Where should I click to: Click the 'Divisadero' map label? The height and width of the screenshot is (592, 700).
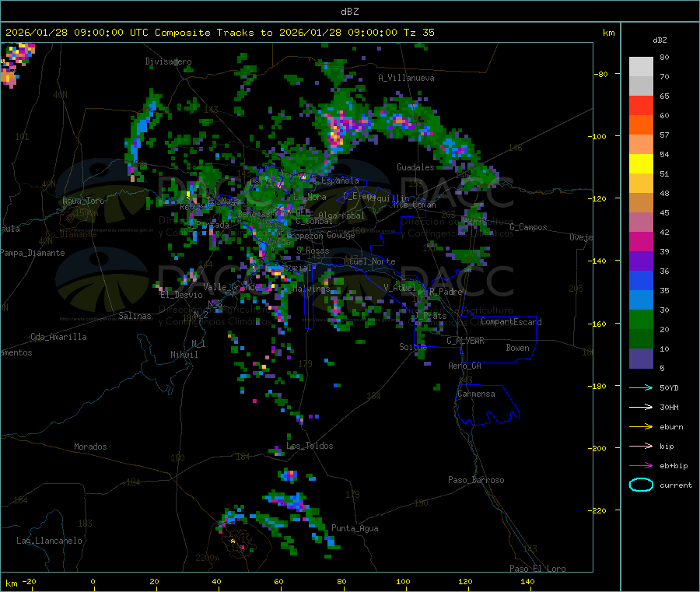[168, 61]
